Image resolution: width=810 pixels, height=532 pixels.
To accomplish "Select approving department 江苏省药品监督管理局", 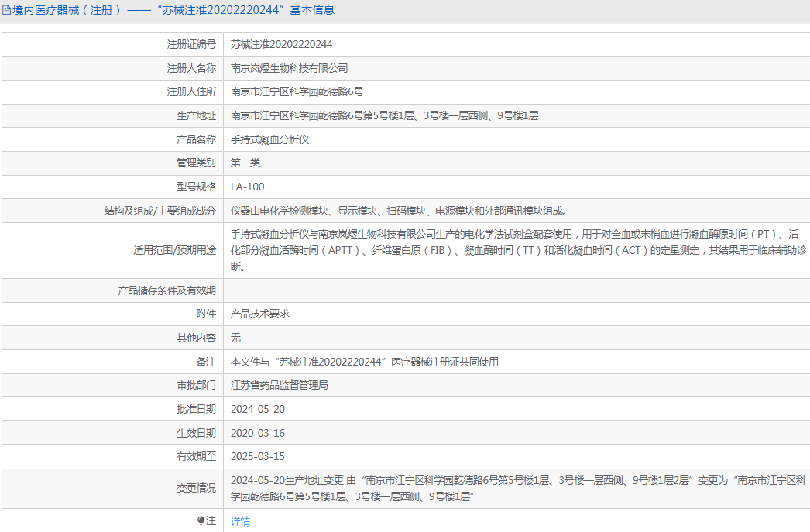I will point(280,385).
